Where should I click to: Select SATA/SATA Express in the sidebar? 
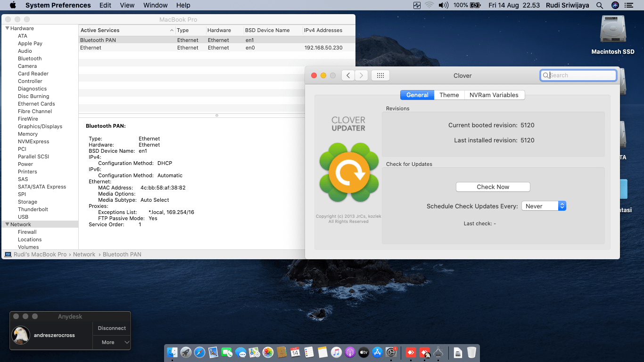[x=42, y=187]
